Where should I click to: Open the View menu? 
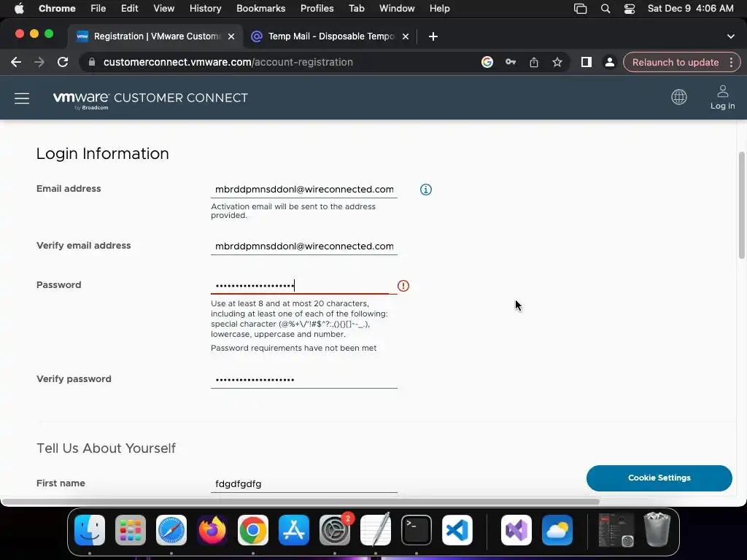164,9
